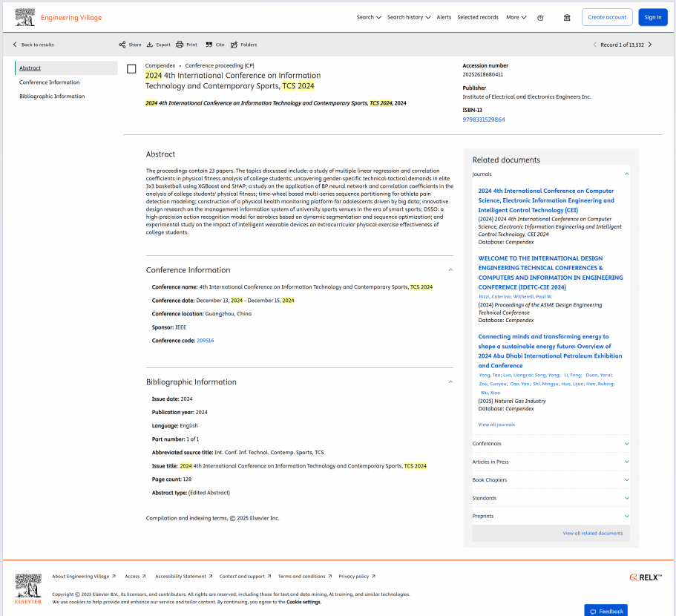Click the Export download icon
This screenshot has height=616, width=676.
(x=150, y=45)
